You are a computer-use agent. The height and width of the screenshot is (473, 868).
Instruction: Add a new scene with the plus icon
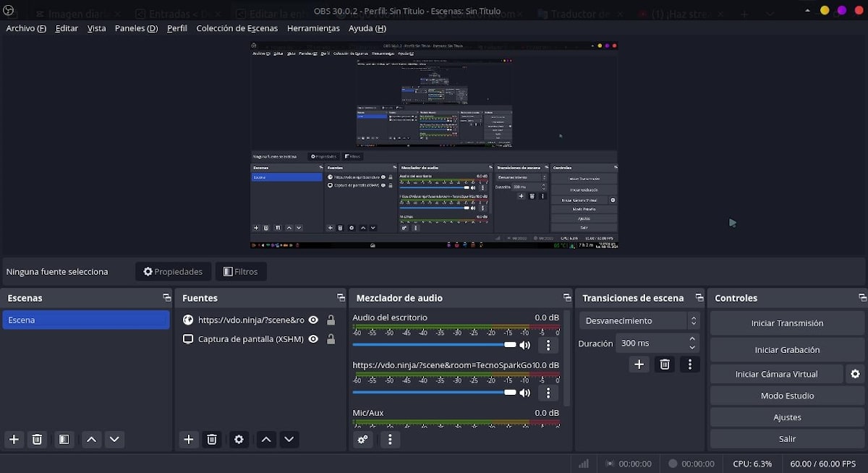tap(14, 439)
